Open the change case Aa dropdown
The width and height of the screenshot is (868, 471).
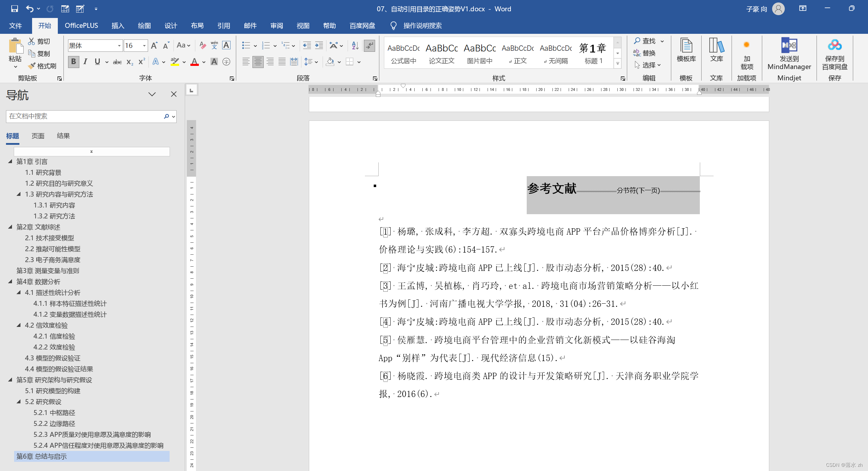point(183,45)
